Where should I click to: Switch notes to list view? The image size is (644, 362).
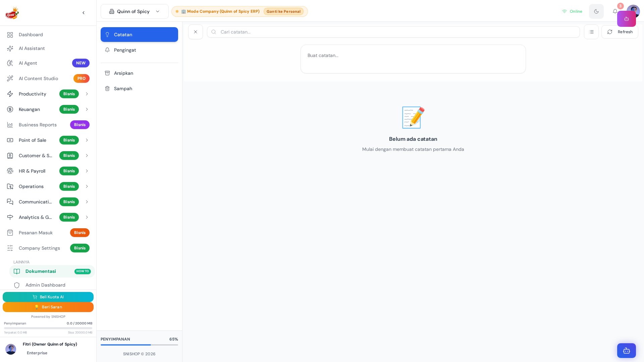591,32
